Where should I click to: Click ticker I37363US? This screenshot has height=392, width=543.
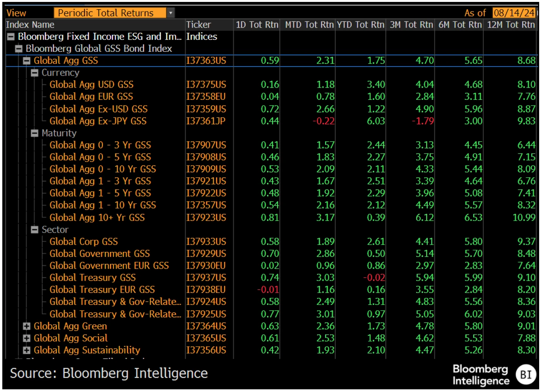(206, 61)
